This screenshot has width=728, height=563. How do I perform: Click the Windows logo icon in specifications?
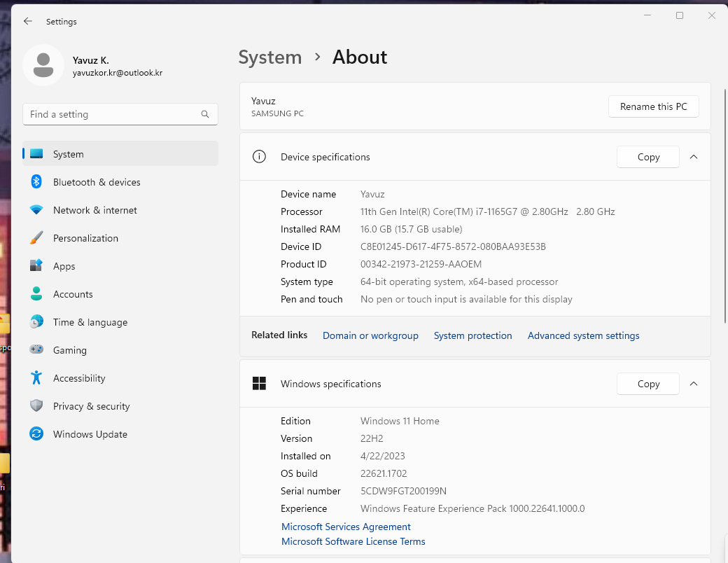coord(259,383)
